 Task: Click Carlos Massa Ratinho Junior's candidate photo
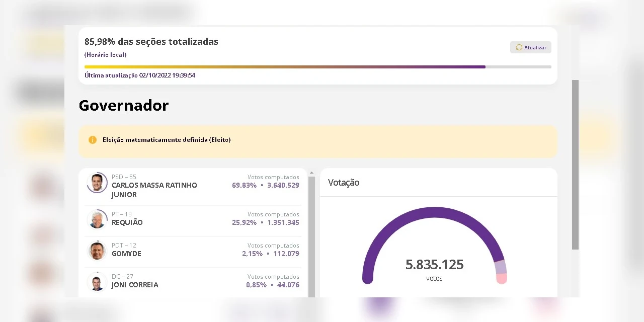(x=97, y=183)
